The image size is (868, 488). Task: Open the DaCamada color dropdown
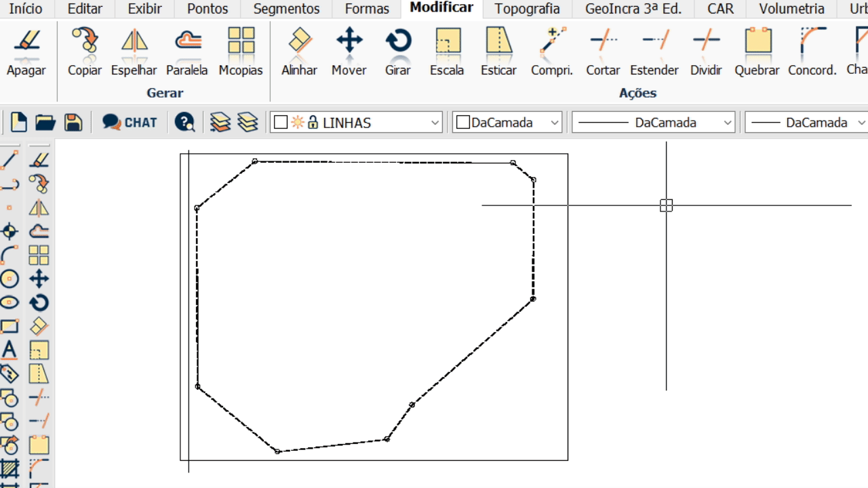pos(555,123)
